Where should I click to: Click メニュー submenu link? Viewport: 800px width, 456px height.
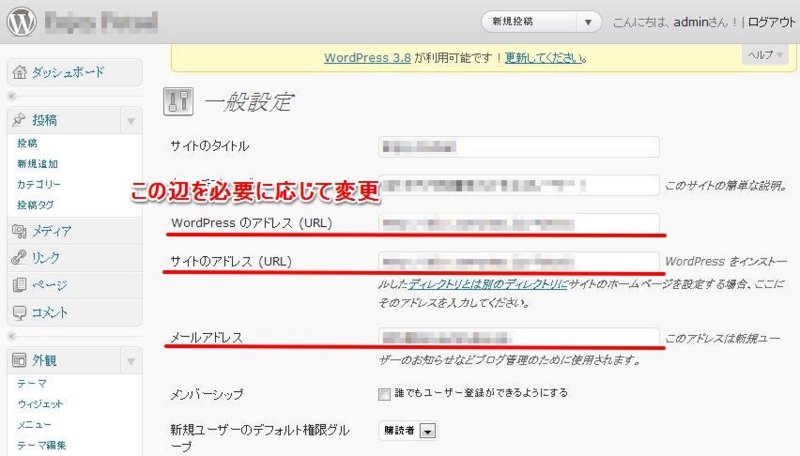pyautogui.click(x=34, y=424)
